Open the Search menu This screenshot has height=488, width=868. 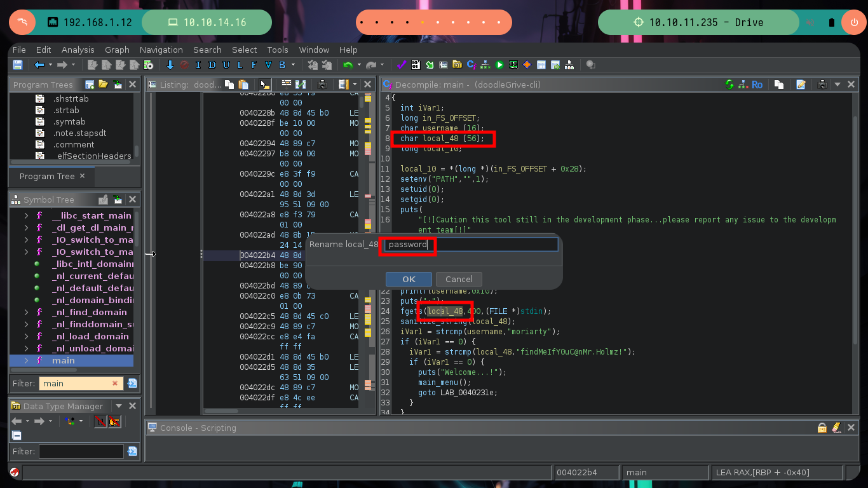[x=207, y=50]
